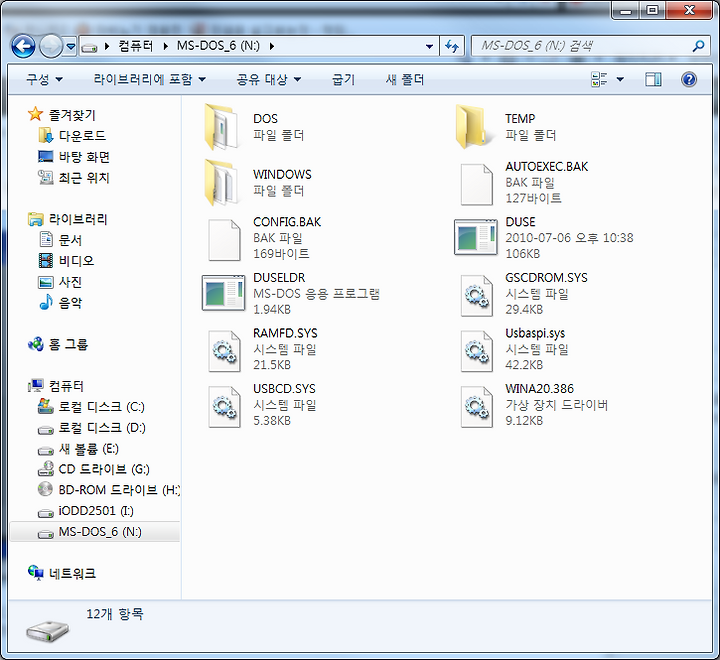
Task: Click the change view icon
Action: point(599,79)
